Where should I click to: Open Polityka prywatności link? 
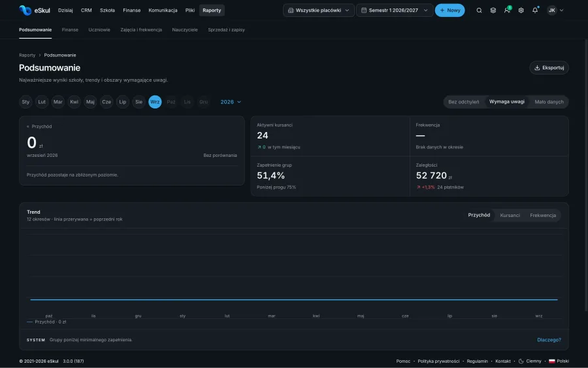[x=438, y=361]
